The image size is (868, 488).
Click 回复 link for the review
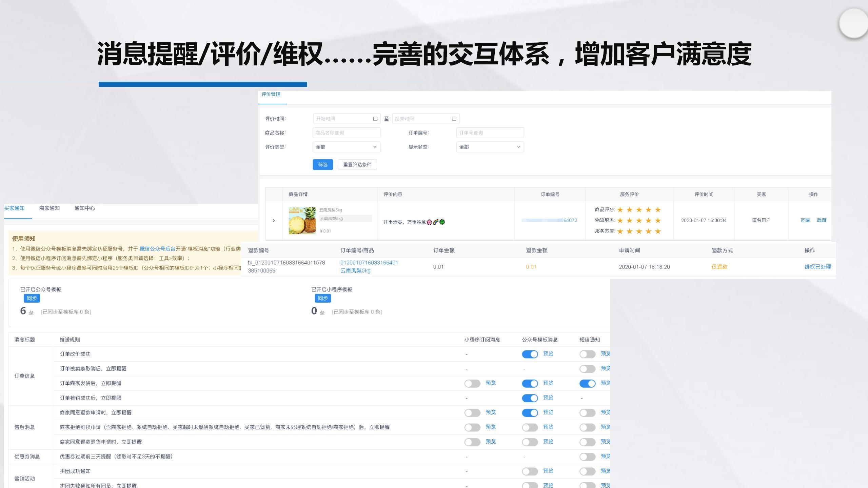pos(805,220)
